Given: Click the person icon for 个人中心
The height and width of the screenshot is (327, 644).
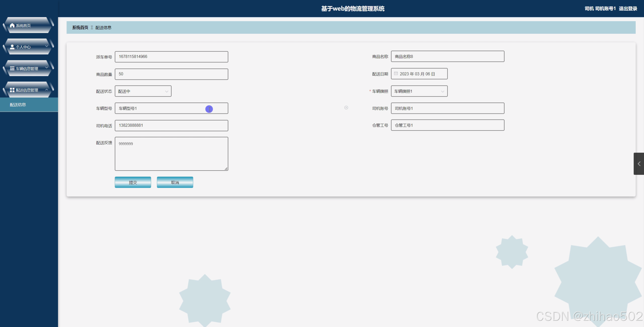Looking at the screenshot, I should pos(12,47).
